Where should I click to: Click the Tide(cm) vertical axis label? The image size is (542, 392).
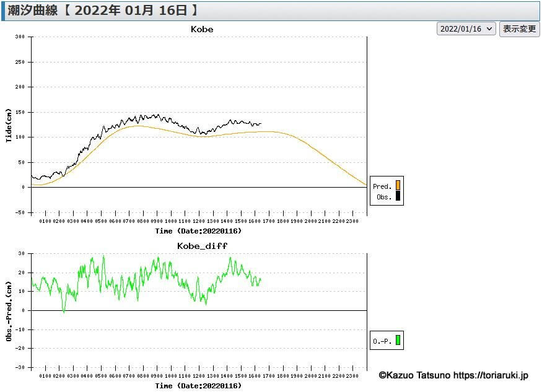tap(9, 126)
